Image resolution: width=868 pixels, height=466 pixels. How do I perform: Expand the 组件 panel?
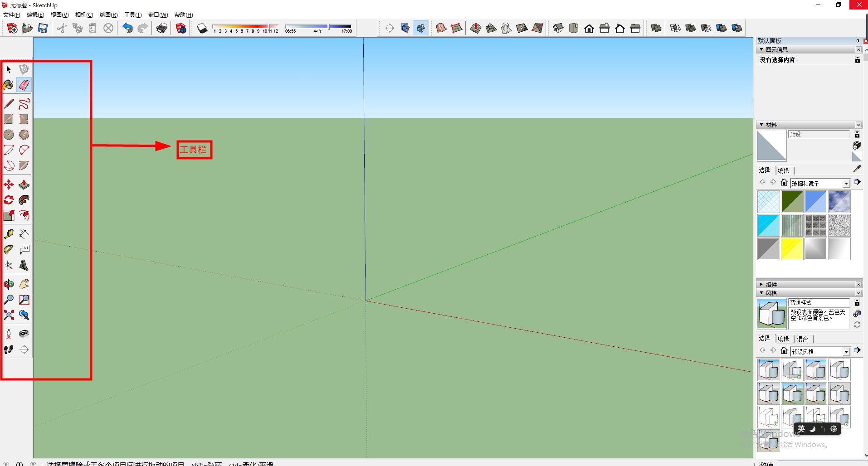[x=761, y=284]
